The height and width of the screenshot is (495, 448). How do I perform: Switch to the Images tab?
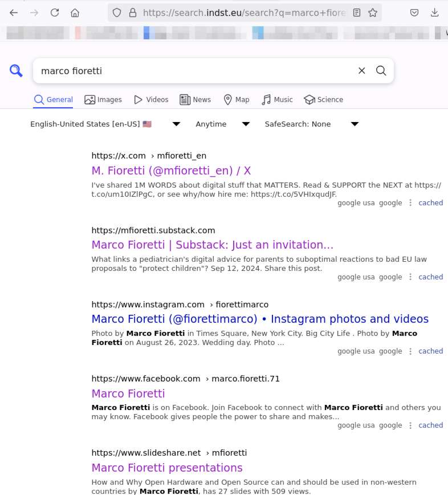[x=103, y=100]
